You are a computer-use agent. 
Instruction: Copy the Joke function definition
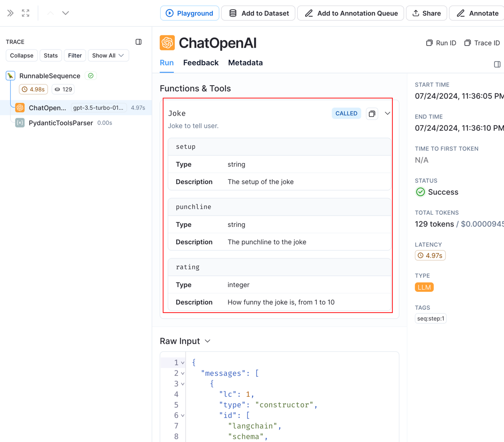(x=372, y=113)
